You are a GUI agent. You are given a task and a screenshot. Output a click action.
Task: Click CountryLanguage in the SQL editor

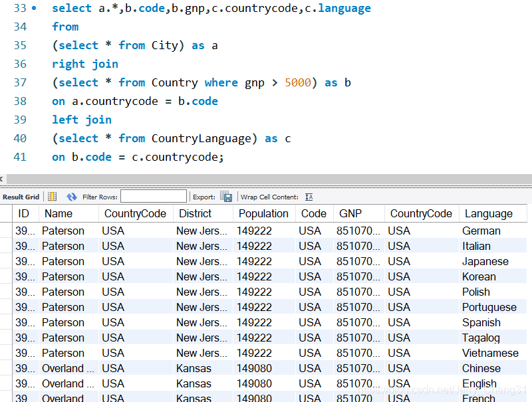(201, 139)
